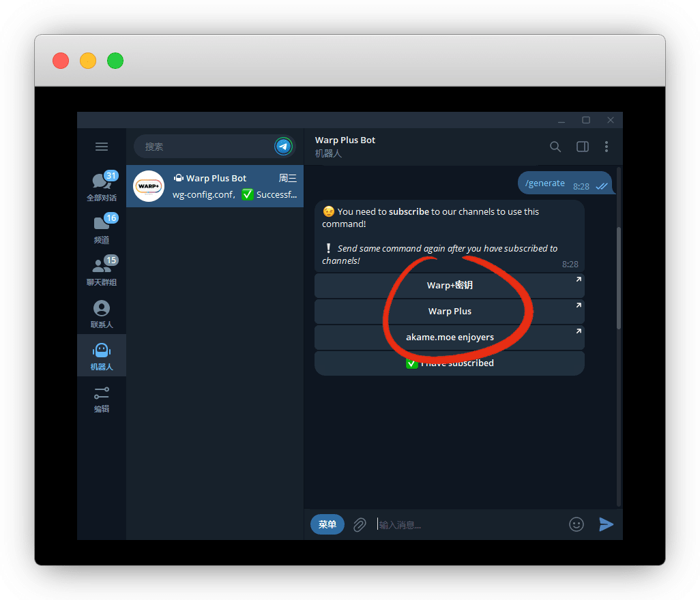Search messages with the magnifier icon
700x600 pixels.
pyautogui.click(x=555, y=147)
